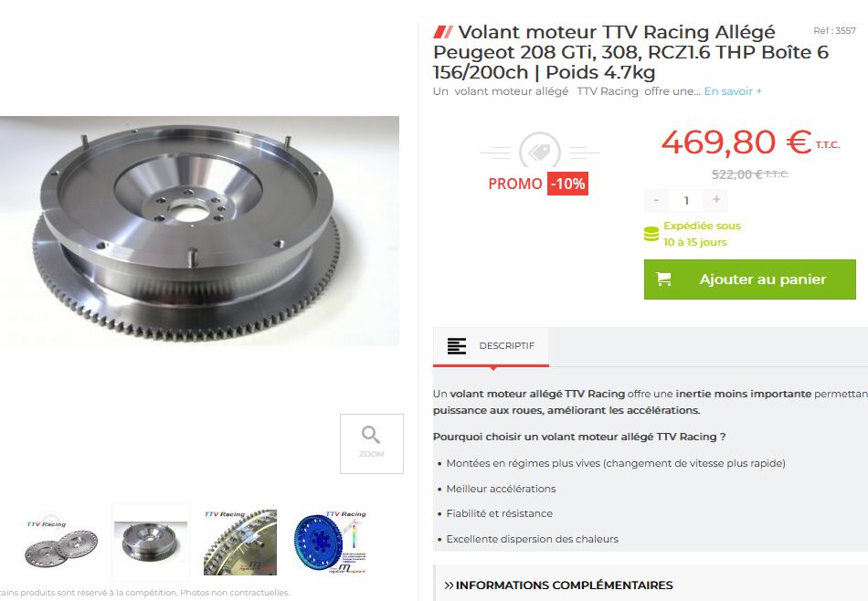Click the green stock coins icon
The image size is (868, 601).
click(651, 234)
